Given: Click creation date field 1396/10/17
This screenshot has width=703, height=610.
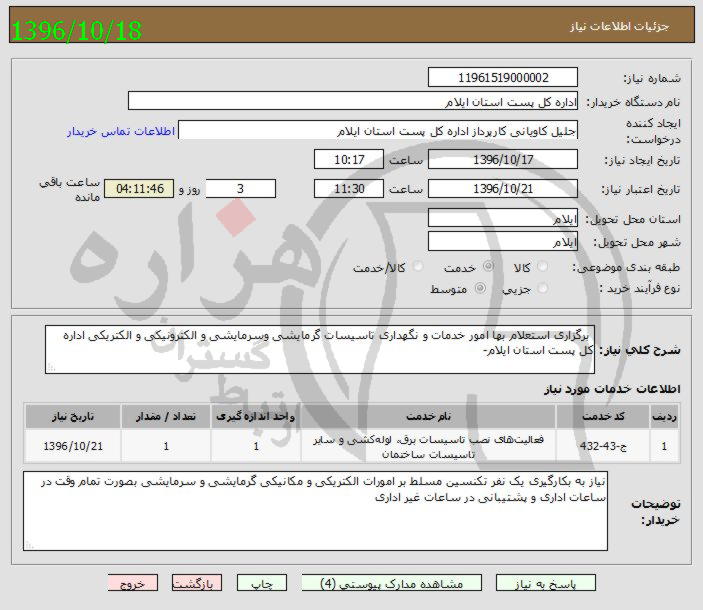Looking at the screenshot, I should tap(503, 160).
